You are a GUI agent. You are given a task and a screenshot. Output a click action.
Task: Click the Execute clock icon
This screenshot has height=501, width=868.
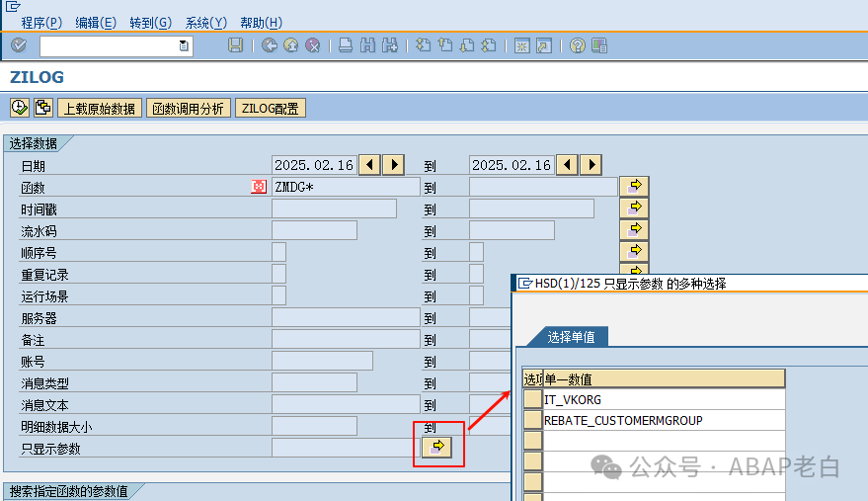pyautogui.click(x=20, y=108)
